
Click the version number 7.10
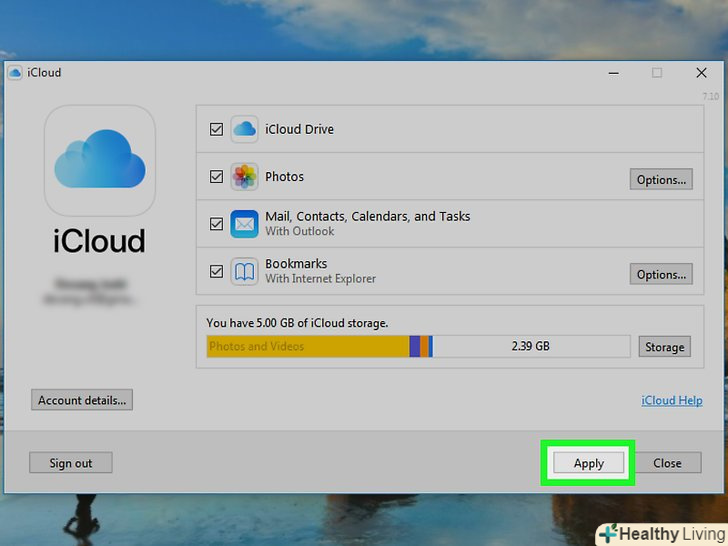tap(710, 96)
